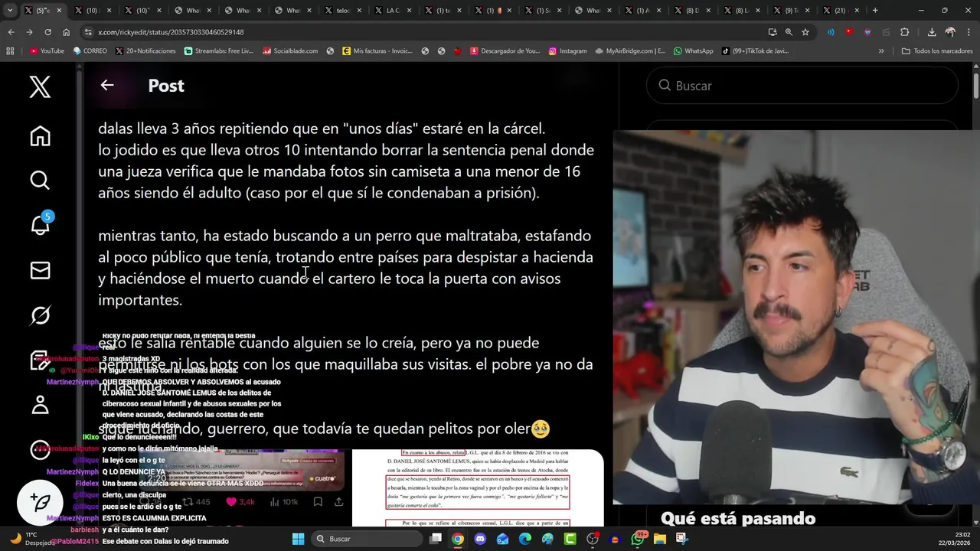980x551 pixels.
Task: Open the More circle icon in sidebar
Action: coord(40,450)
